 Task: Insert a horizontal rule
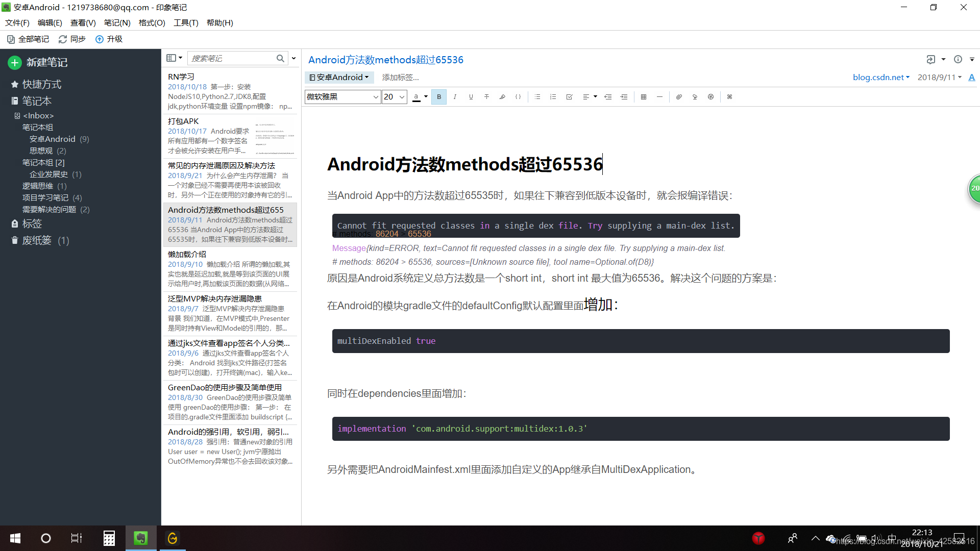(x=659, y=97)
